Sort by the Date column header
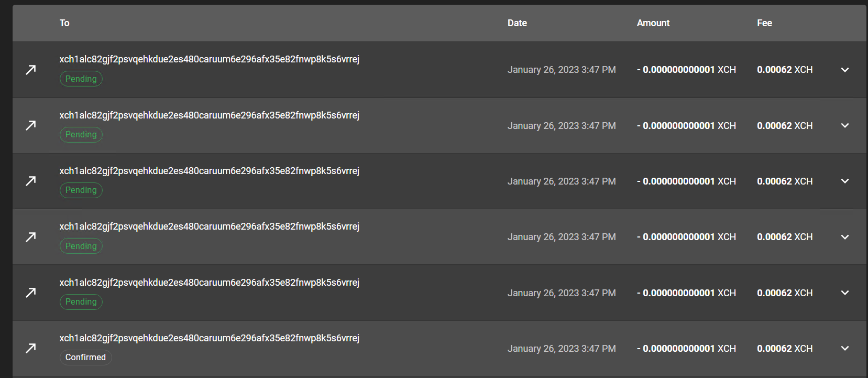 pyautogui.click(x=517, y=23)
